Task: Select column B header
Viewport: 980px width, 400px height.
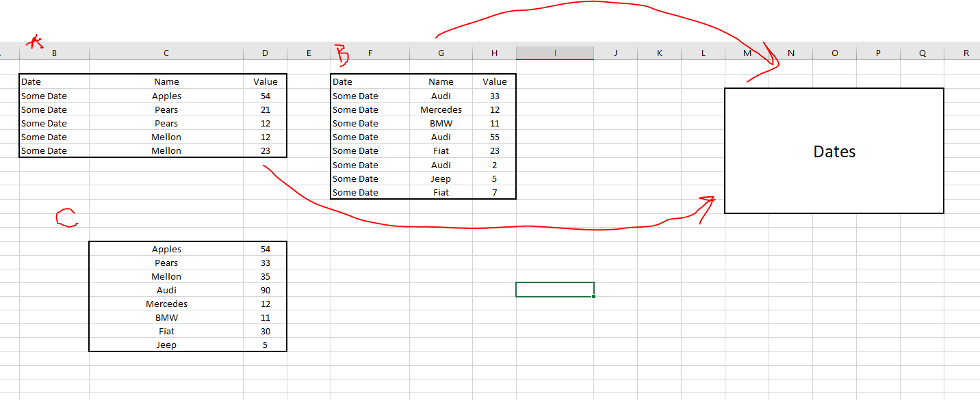Action: point(54,53)
